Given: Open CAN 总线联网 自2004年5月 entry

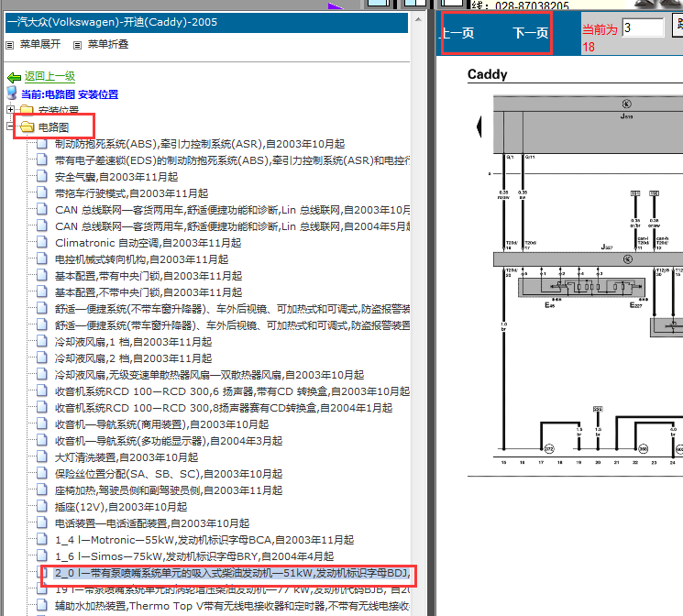Looking at the screenshot, I should [x=232, y=226].
